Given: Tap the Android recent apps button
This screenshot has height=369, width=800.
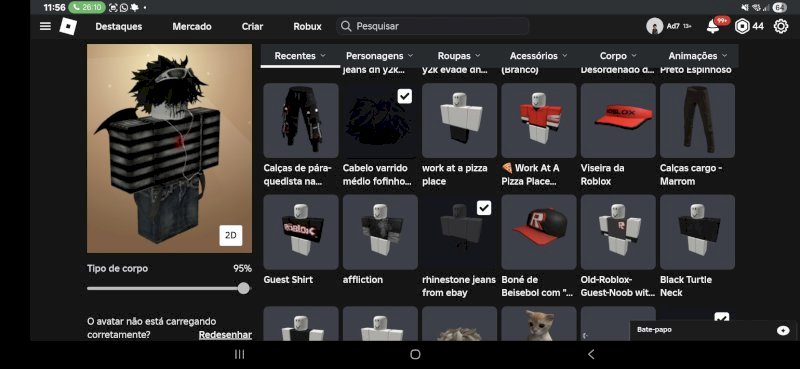Looking at the screenshot, I should click(x=239, y=354).
